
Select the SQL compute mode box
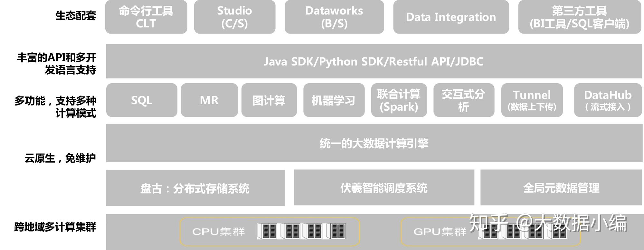tap(142, 100)
